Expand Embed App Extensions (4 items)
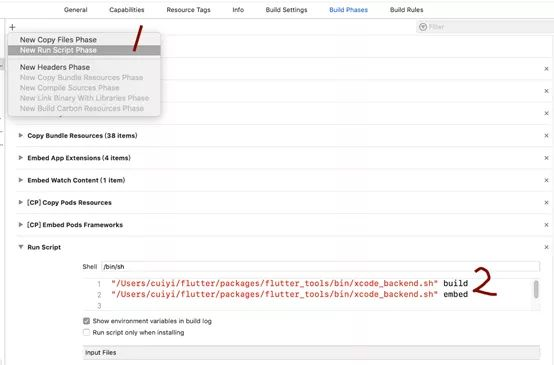The image size is (554, 365). pyautogui.click(x=20, y=158)
